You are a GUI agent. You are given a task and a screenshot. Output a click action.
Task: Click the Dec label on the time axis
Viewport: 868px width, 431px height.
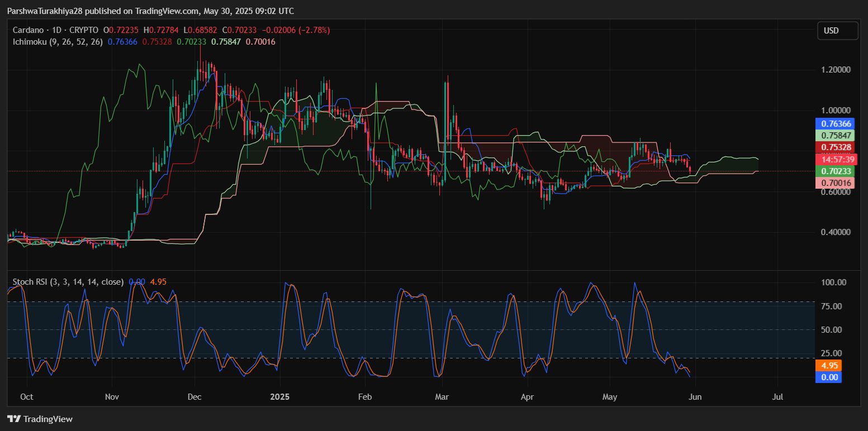click(x=194, y=397)
